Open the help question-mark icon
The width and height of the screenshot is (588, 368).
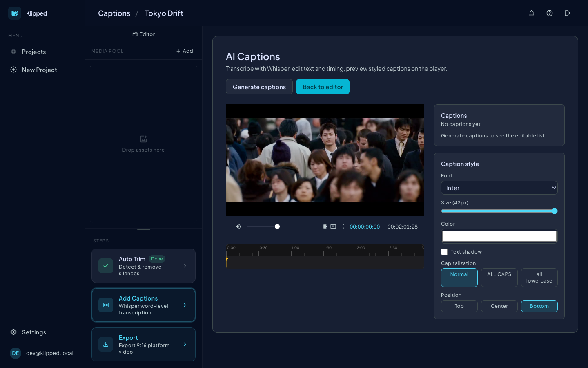click(550, 13)
